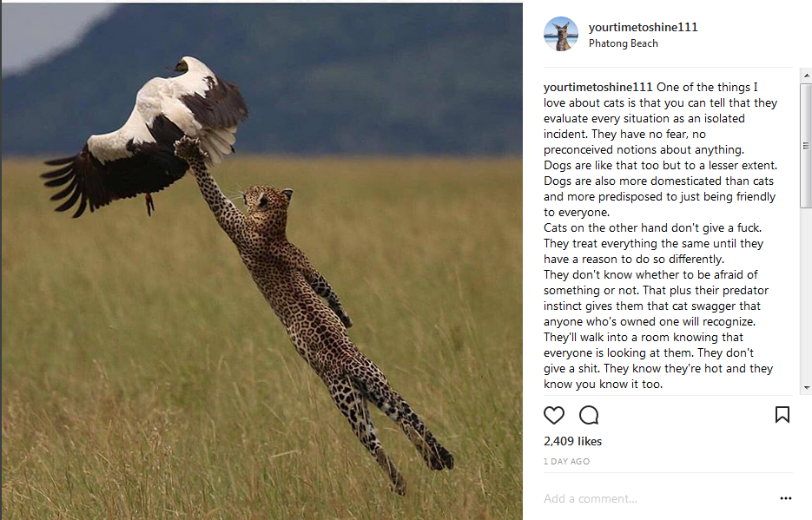812x520 pixels.
Task: Click the scrollbar down arrow in caption panel
Action: pos(806,387)
